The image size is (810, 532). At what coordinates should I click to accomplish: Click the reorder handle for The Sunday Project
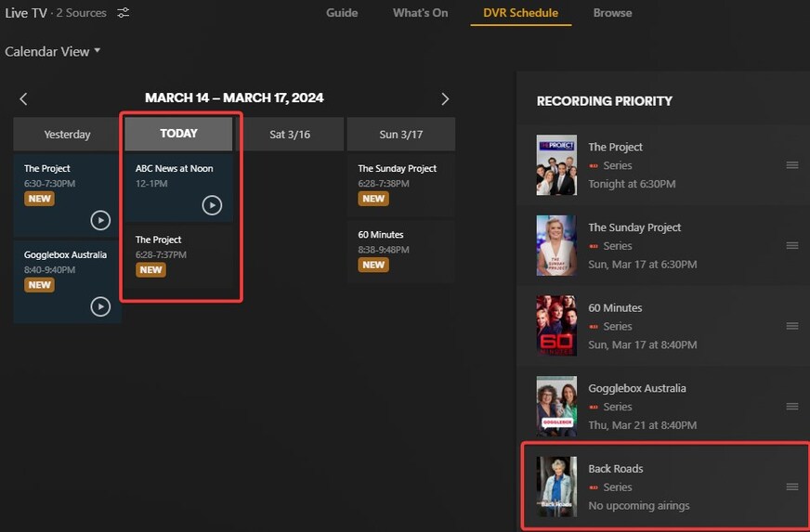[x=792, y=245]
